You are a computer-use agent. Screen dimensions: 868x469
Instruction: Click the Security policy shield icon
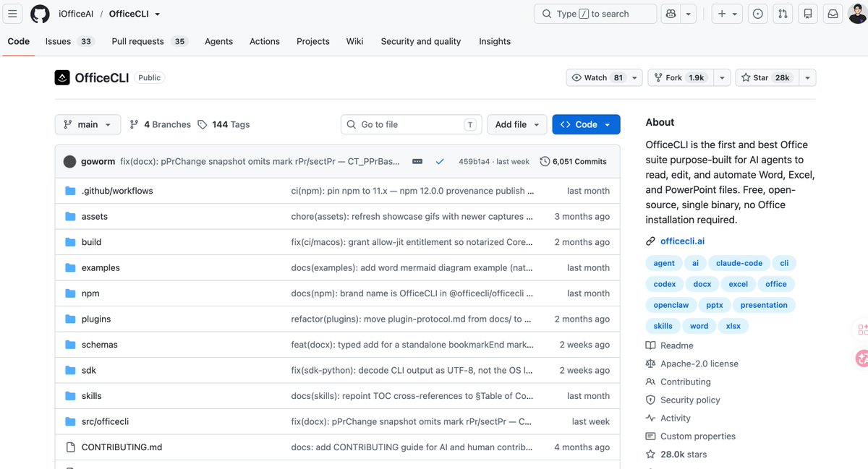pos(651,400)
